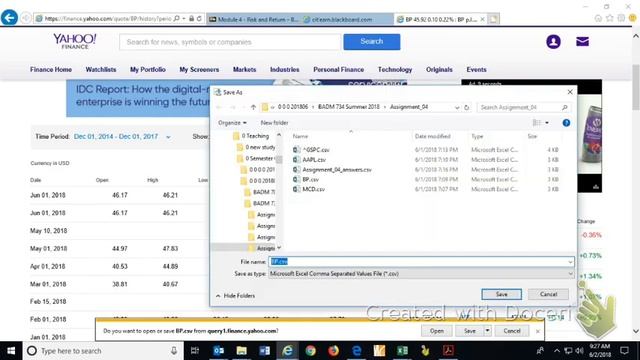Select Assignment_04_answers.csv file
The width and height of the screenshot is (640, 360).
(337, 169)
